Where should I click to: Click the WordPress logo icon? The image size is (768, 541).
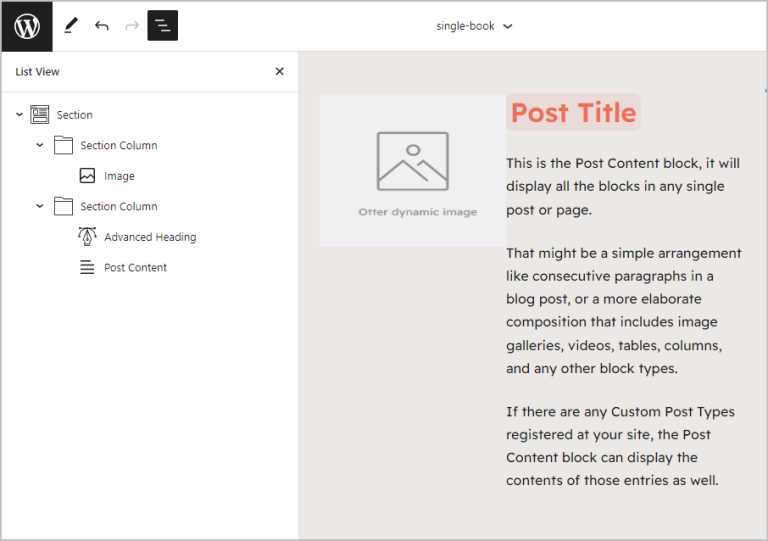point(27,26)
